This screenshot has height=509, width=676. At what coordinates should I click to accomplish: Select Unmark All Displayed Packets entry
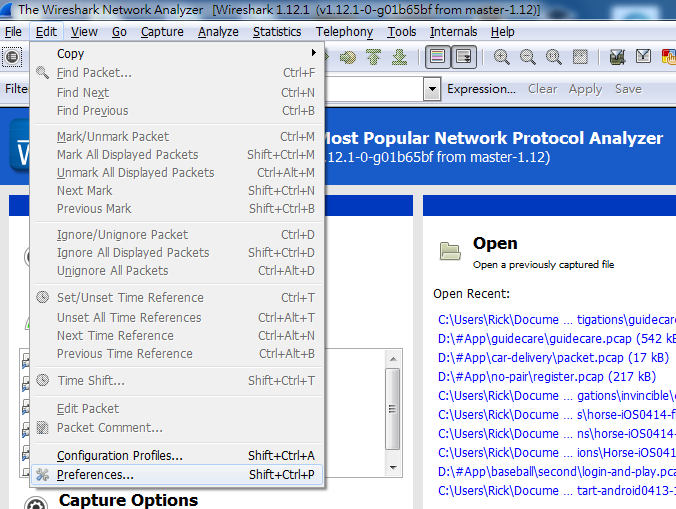[x=177, y=173]
